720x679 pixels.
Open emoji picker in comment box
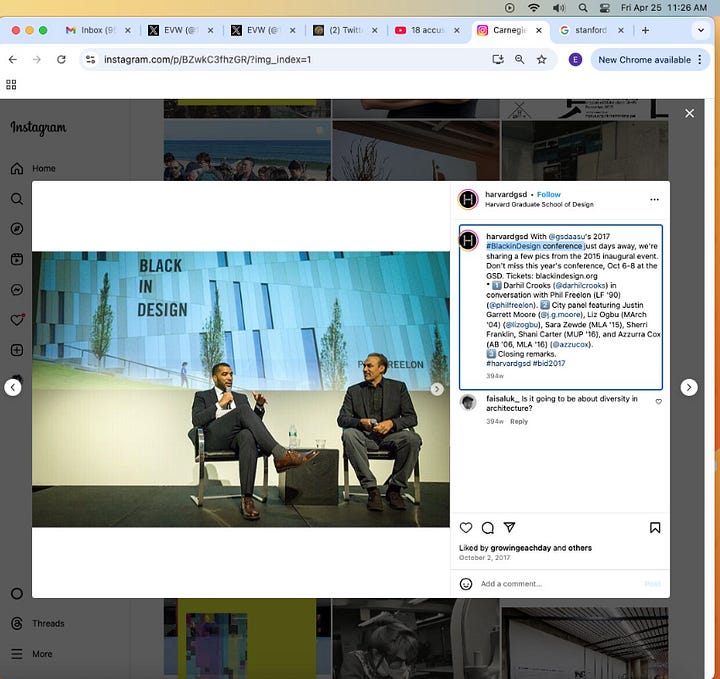(x=466, y=584)
